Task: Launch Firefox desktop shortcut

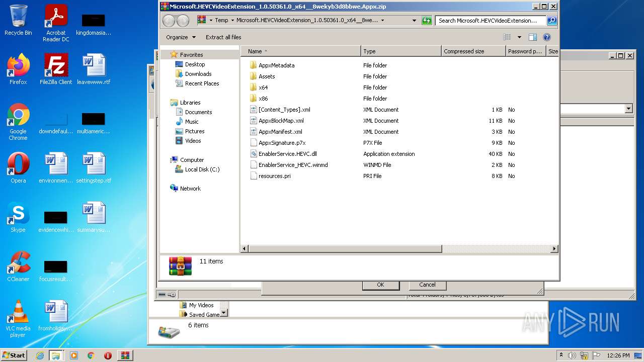Action: pos(18,69)
